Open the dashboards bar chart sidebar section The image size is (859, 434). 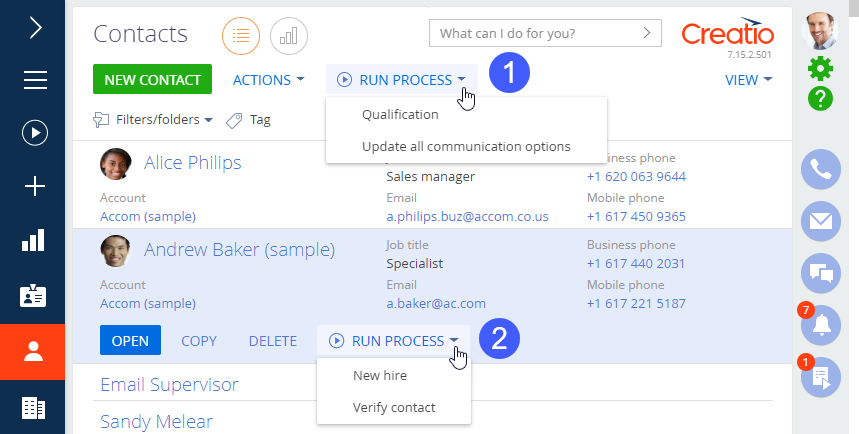coord(33,240)
